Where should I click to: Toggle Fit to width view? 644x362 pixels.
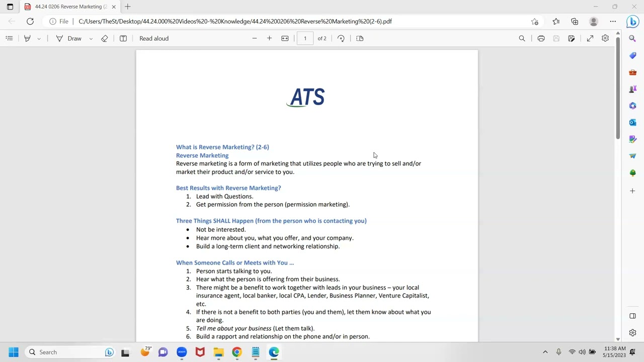coord(285,38)
